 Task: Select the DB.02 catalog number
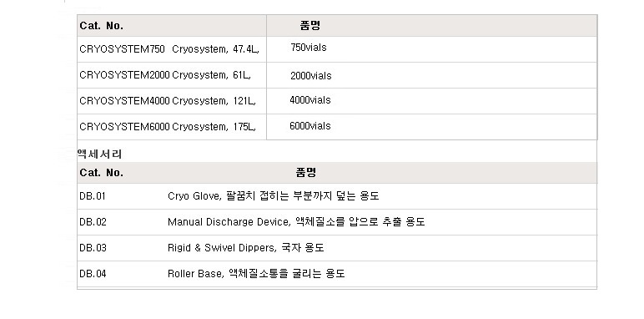[x=93, y=222]
